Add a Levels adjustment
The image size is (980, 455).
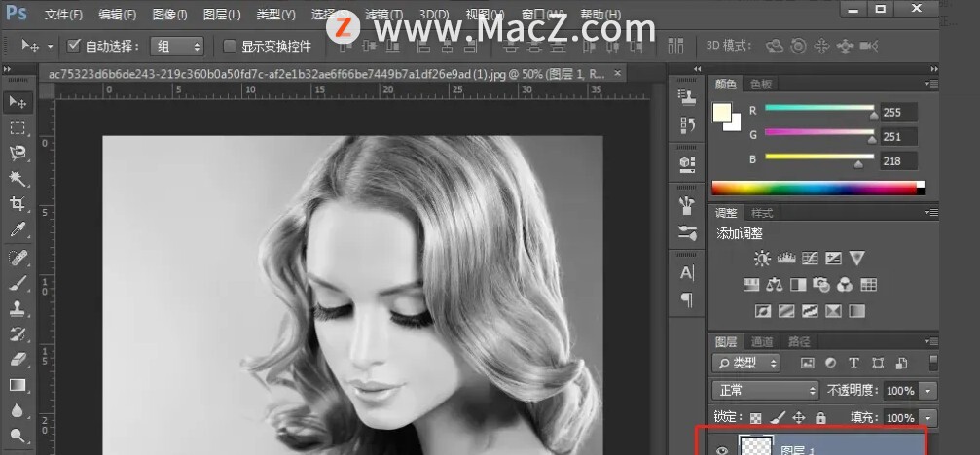pos(786,258)
